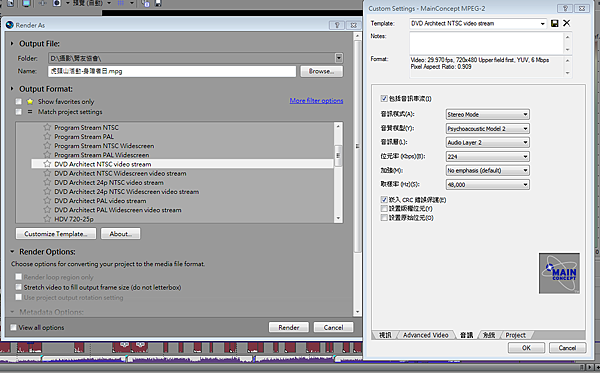Open the Folder path dropdown
The height and width of the screenshot is (373, 600).
[339, 58]
